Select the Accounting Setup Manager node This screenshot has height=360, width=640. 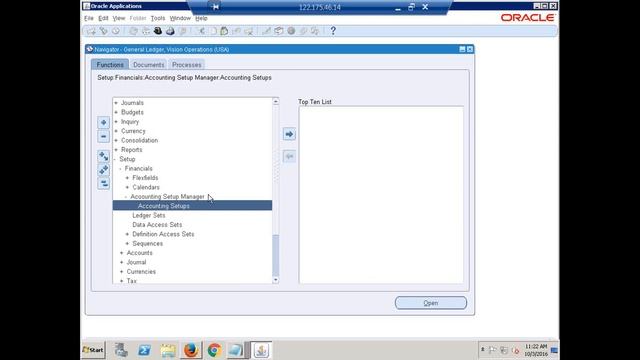point(167,197)
